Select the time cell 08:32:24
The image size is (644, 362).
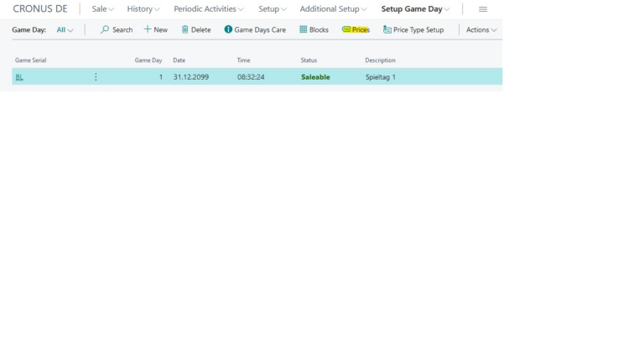251,77
